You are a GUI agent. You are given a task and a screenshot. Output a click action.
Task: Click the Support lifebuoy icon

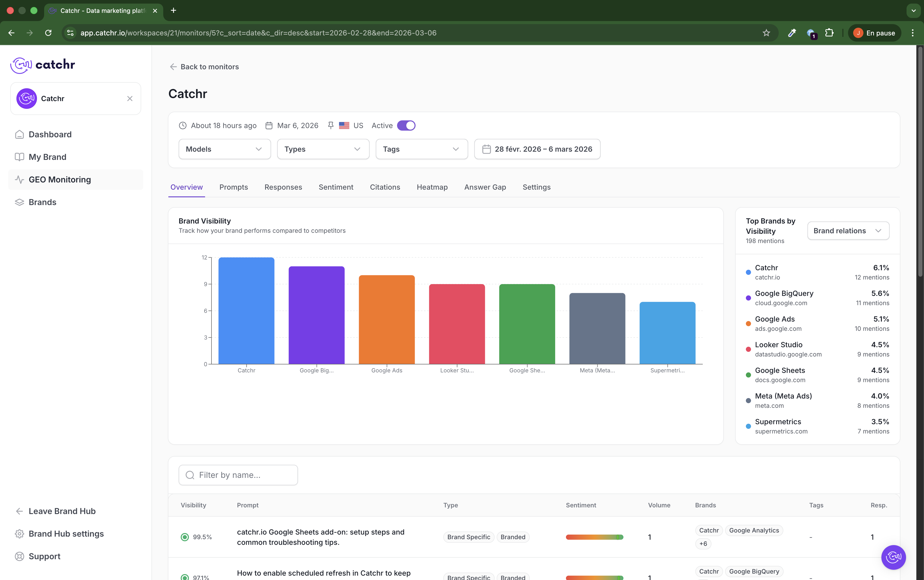[19, 556]
